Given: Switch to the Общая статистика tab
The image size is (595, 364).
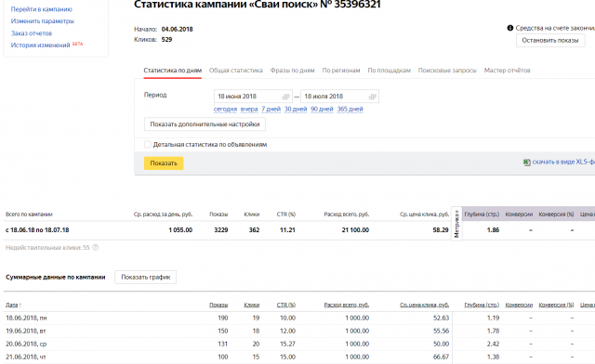Looking at the screenshot, I should click(x=235, y=71).
